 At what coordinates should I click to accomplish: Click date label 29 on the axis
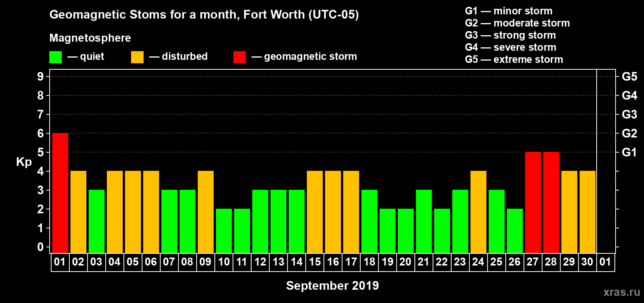569,262
